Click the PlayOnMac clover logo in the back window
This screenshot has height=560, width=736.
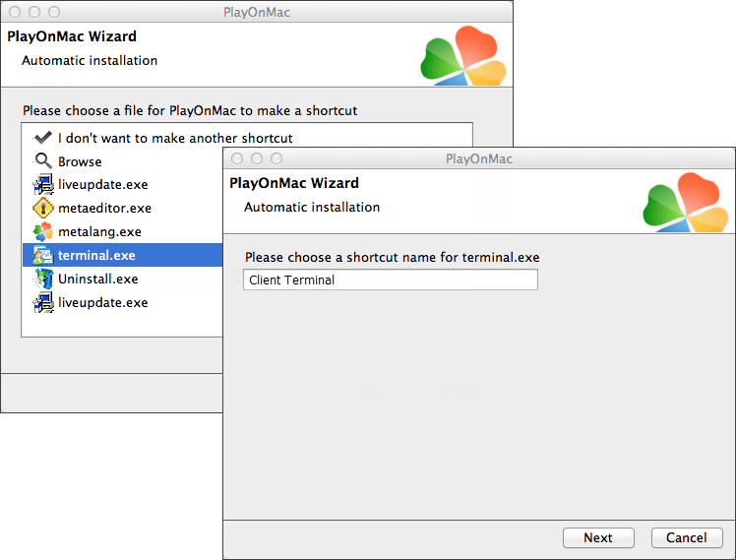(460, 55)
